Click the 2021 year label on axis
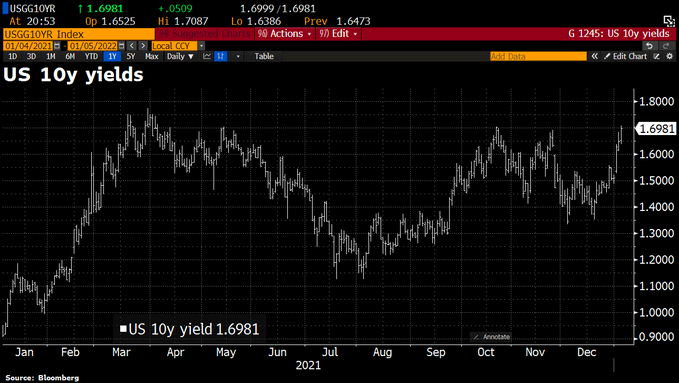Viewport: 679px width, 383px height. pyautogui.click(x=308, y=366)
